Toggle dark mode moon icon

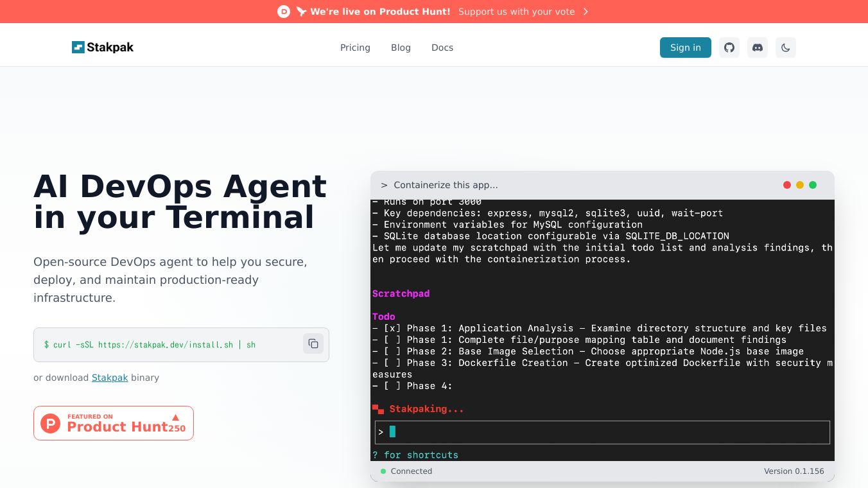click(x=786, y=48)
